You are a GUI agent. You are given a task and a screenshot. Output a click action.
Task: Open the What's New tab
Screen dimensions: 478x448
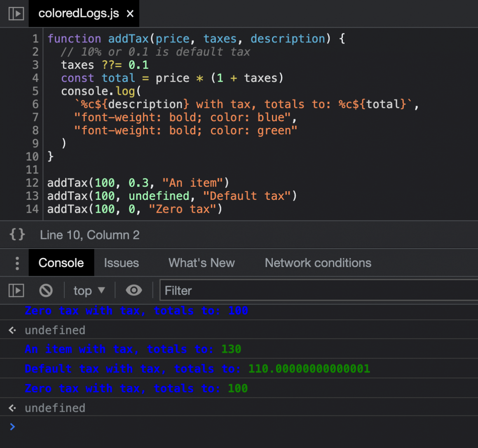click(x=202, y=263)
